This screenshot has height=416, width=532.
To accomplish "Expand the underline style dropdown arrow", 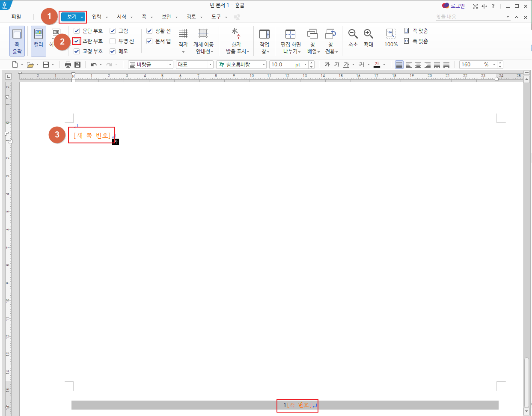I will (x=353, y=65).
